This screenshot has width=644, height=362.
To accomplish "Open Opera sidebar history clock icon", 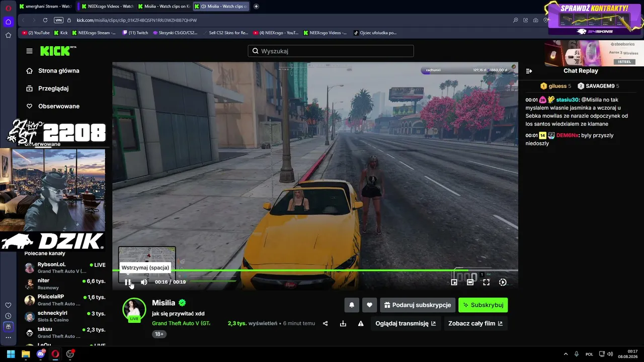I will (x=8, y=316).
